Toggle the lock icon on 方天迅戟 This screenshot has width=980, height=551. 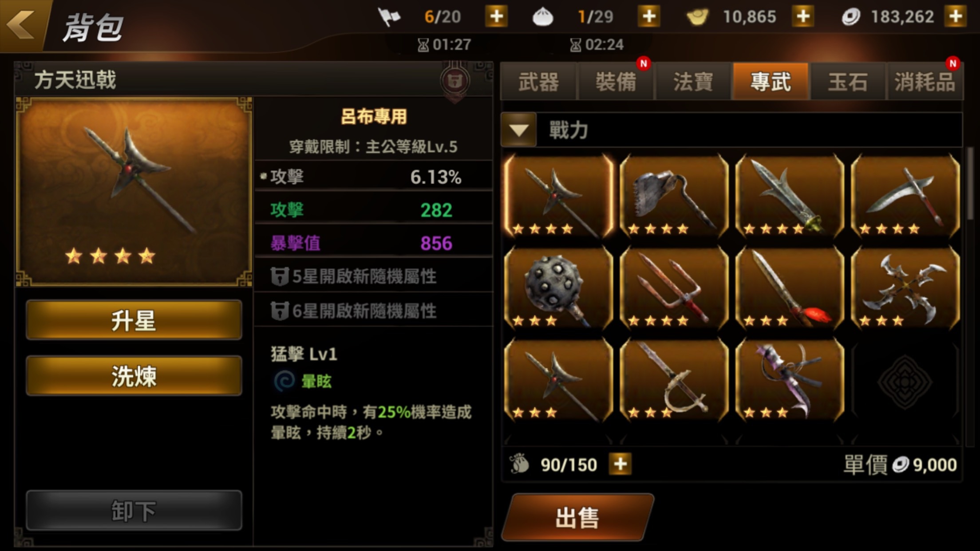pyautogui.click(x=454, y=81)
